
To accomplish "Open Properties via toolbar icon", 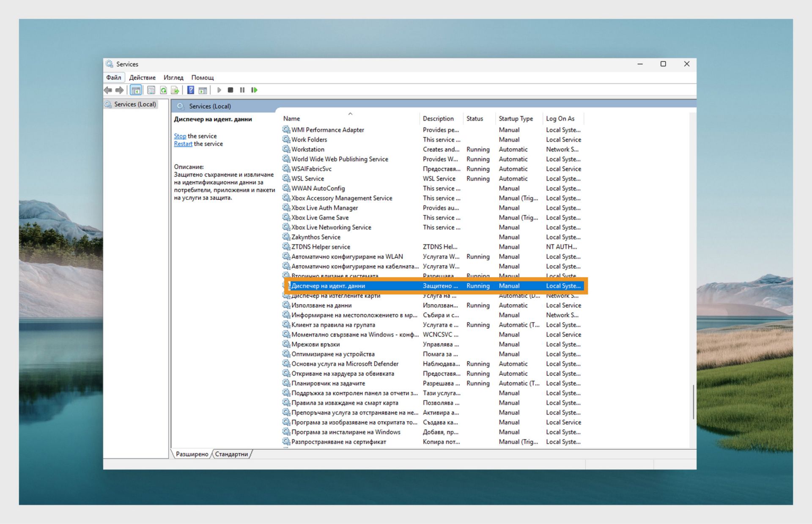I will 151,90.
